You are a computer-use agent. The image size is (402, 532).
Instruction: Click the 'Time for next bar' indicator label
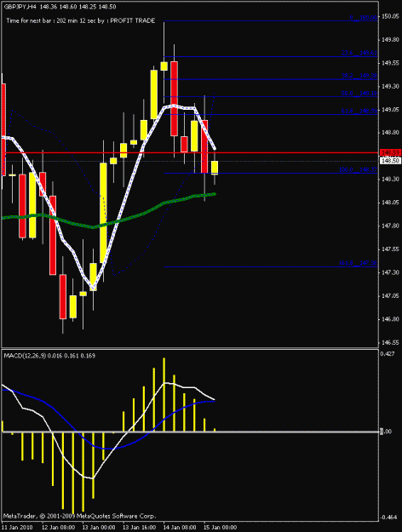pyautogui.click(x=81, y=20)
